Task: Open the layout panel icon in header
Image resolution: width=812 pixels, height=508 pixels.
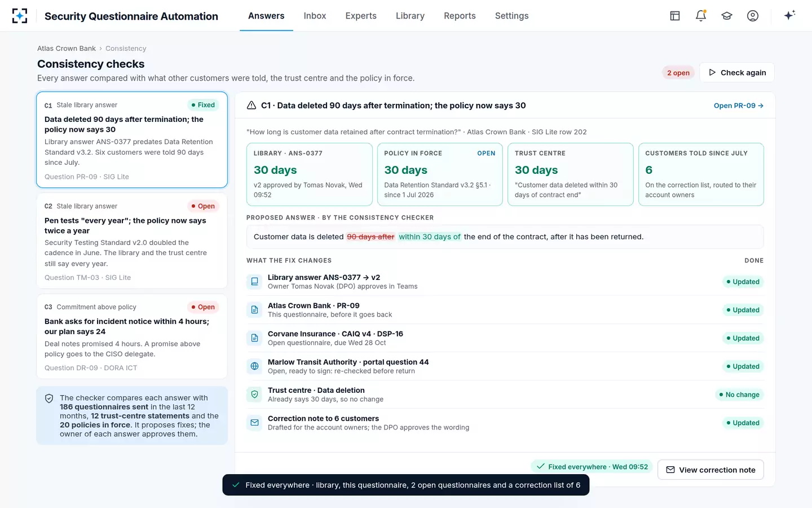Action: pos(675,16)
